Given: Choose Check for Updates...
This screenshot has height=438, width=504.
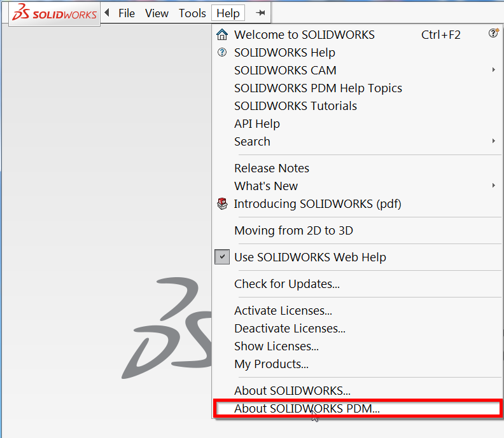Looking at the screenshot, I should tap(287, 284).
